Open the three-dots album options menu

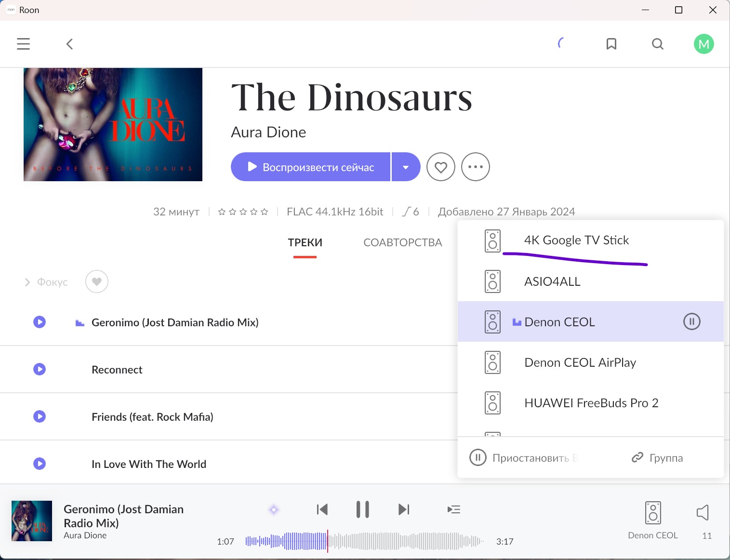pyautogui.click(x=475, y=167)
